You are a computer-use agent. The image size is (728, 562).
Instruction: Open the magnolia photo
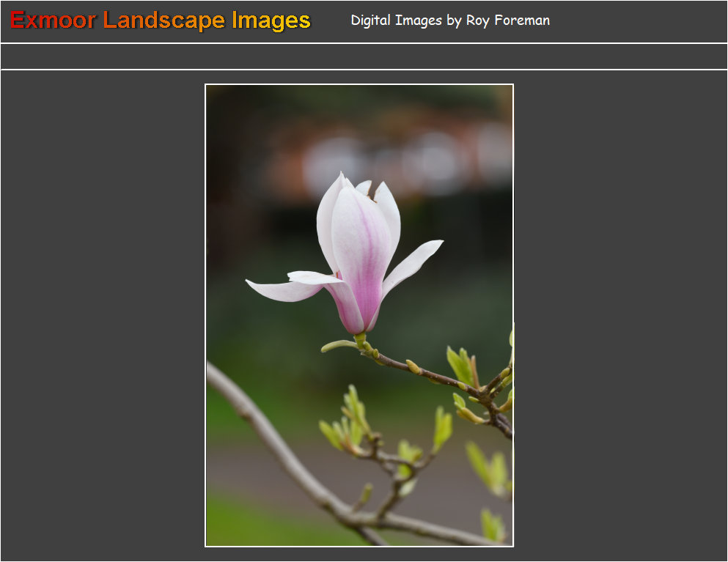tap(359, 315)
